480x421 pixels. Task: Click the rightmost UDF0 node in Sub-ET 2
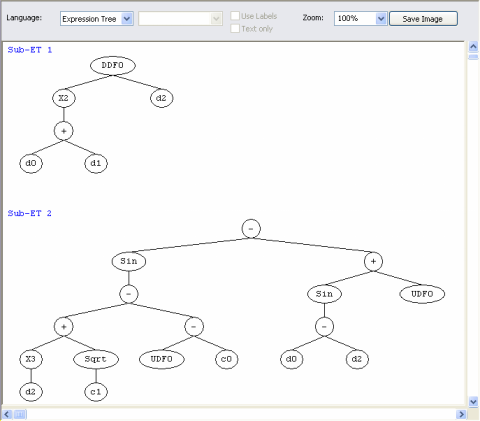click(422, 294)
